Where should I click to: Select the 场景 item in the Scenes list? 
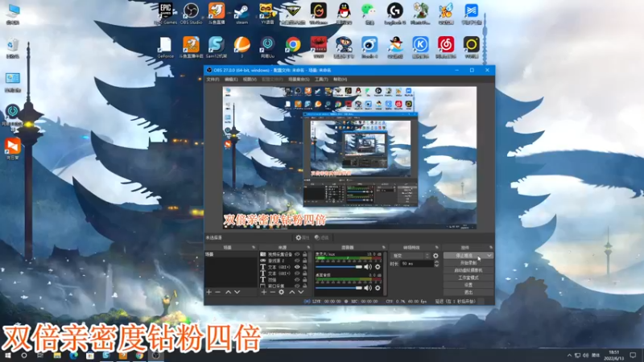pyautogui.click(x=231, y=254)
